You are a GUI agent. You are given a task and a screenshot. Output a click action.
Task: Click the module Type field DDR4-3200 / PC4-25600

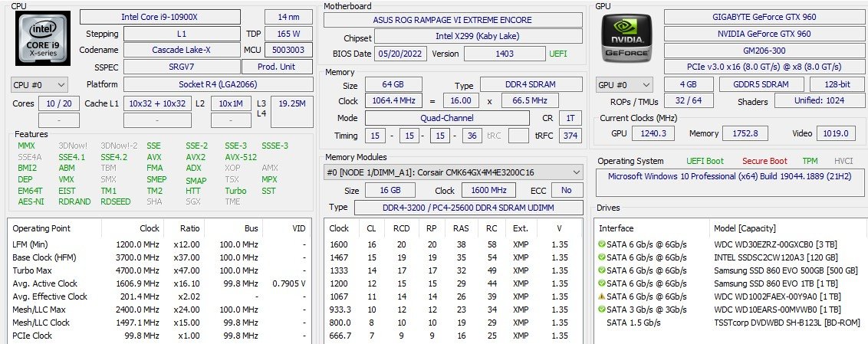pyautogui.click(x=469, y=208)
